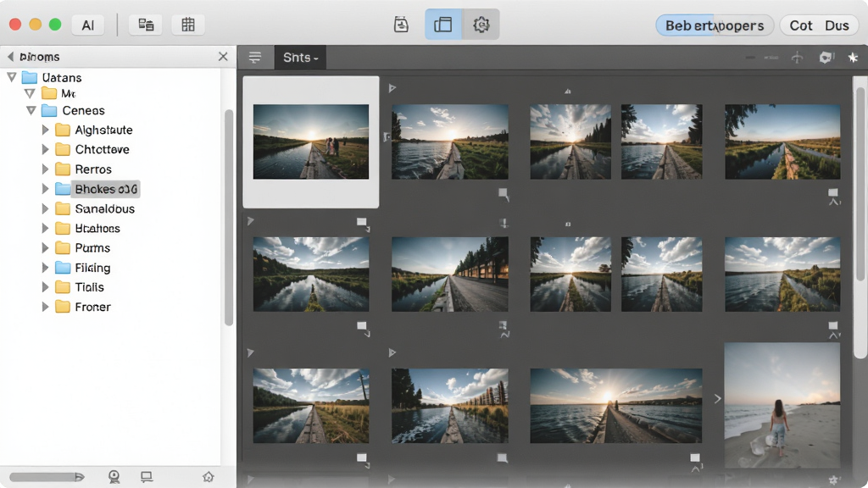Click the crosshair plus icon in the grid header
This screenshot has width=868, height=488.
coord(797,58)
